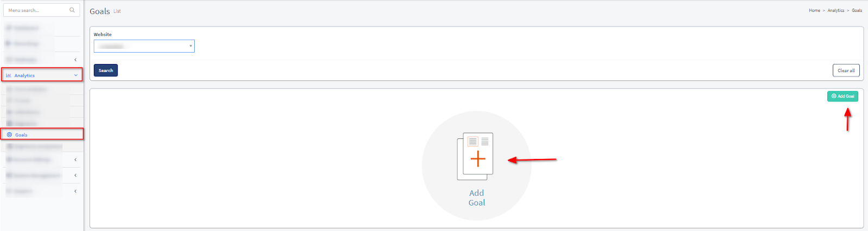Screen dimensions: 868x231
Task: Select the Goals sidebar menu item
Action: pyautogui.click(x=22, y=134)
